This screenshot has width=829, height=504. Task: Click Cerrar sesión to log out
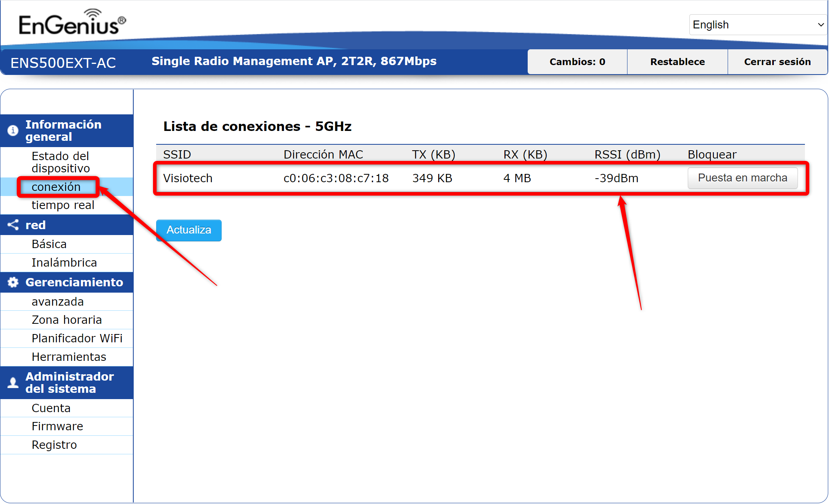[x=777, y=62]
